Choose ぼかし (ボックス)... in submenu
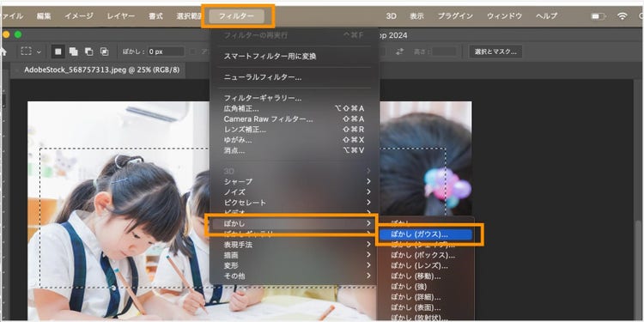Screen dimensions: 644x322 426,256
